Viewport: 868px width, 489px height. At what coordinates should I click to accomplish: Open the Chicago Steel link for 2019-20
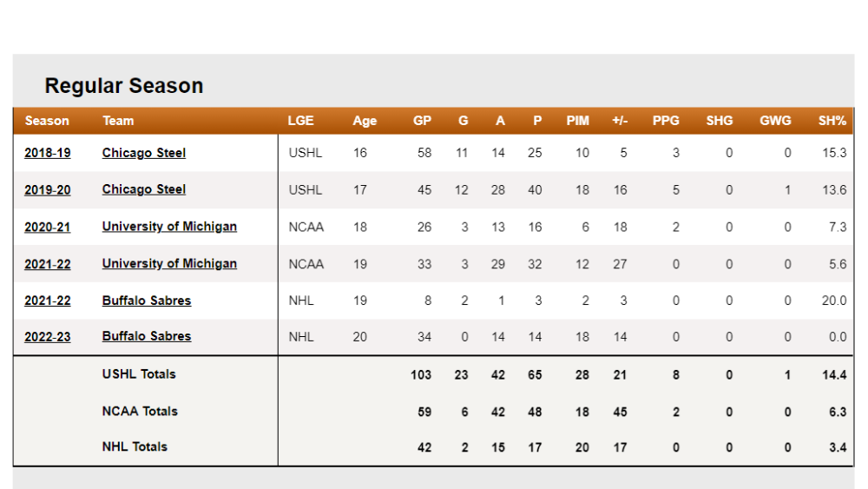click(x=144, y=189)
